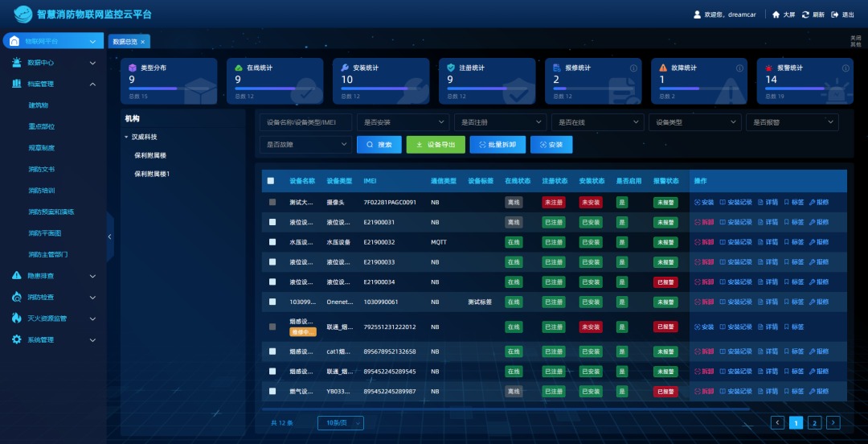
Task: Click info icon on 报修统计 card
Action: point(633,68)
